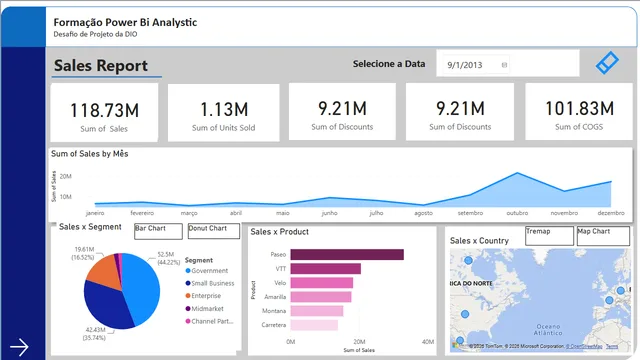
Task: Click the Desafio de Projeto da DIO subtitle
Action: point(95,34)
